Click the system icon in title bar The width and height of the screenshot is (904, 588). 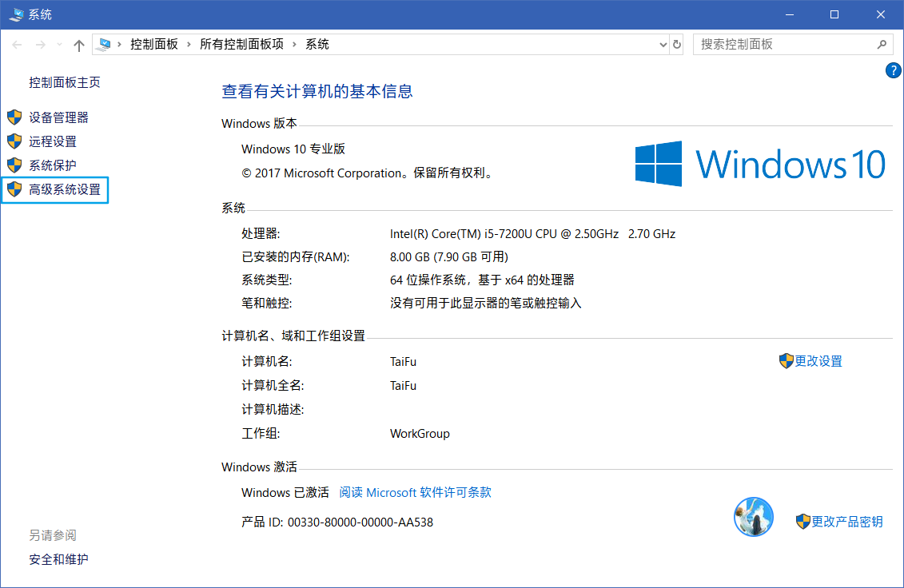(x=16, y=14)
